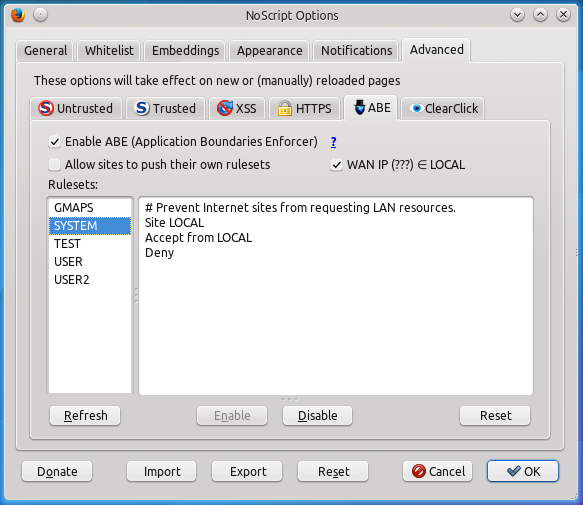583x505 pixels.
Task: Click the ruleset Reset button beside Disable
Action: tap(495, 415)
